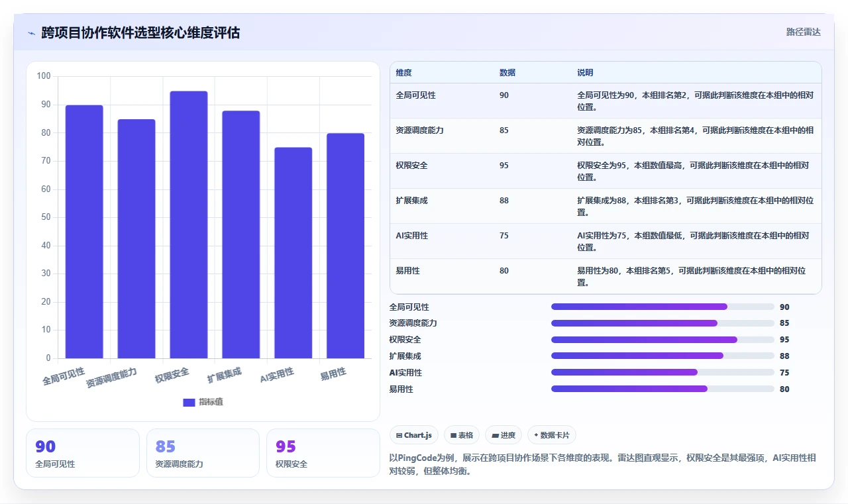Click the 100 label on chart y-axis
The image size is (848, 504).
[x=44, y=76]
